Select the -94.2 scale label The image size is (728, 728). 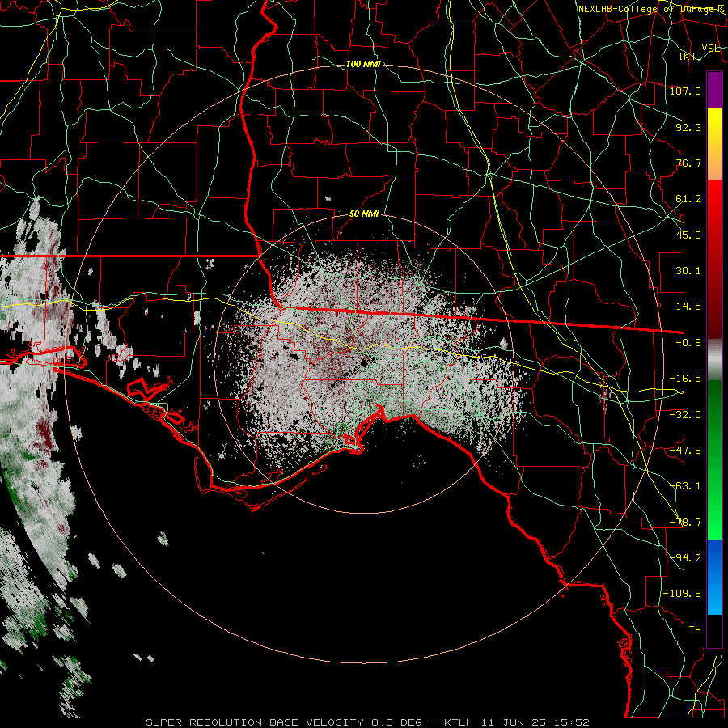(685, 557)
